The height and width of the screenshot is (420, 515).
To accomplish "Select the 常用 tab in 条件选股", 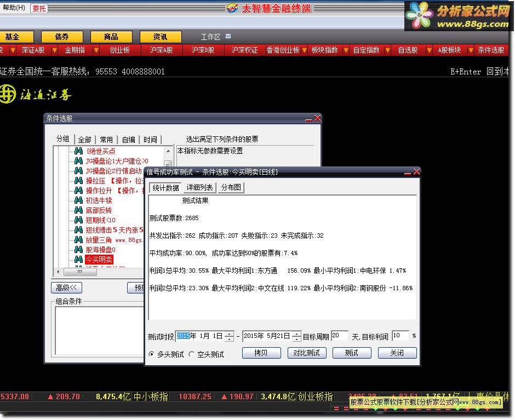I will pyautogui.click(x=106, y=140).
